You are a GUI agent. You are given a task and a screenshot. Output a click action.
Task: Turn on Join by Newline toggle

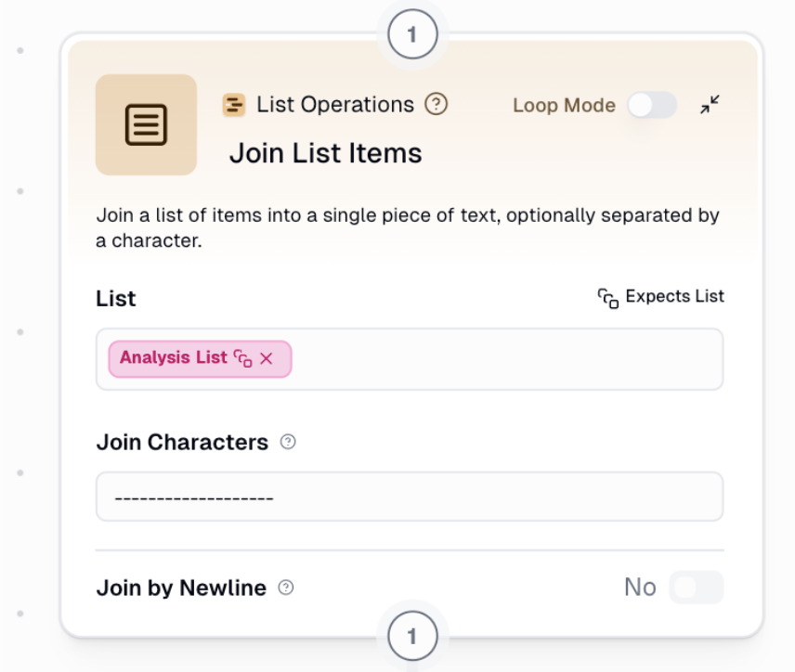click(696, 588)
